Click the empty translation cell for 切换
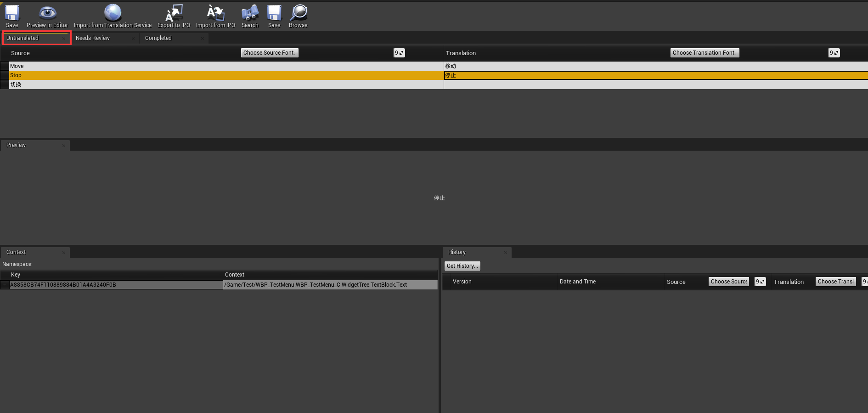Image resolution: width=868 pixels, height=413 pixels. pyautogui.click(x=656, y=85)
